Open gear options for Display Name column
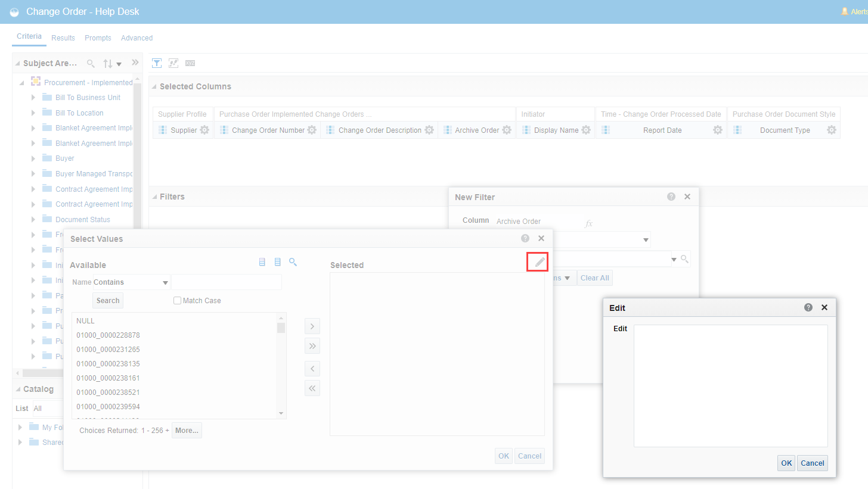 coord(586,130)
